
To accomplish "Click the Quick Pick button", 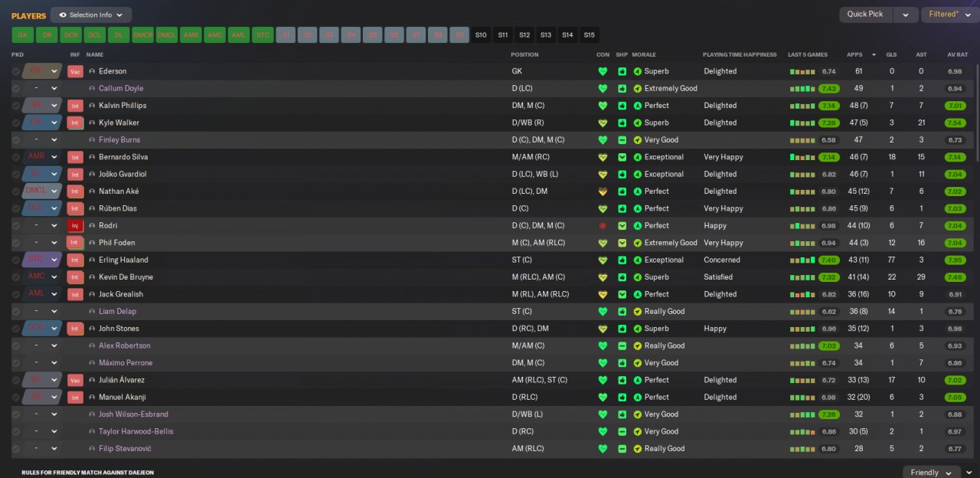I will coord(866,14).
